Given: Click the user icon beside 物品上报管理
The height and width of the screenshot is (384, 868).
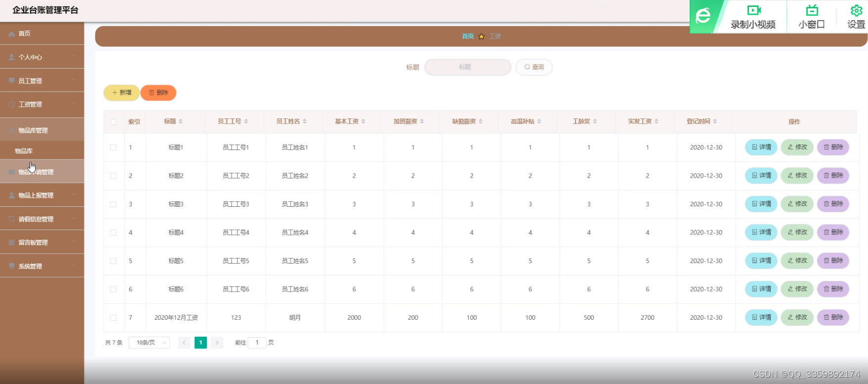Looking at the screenshot, I should [x=12, y=195].
